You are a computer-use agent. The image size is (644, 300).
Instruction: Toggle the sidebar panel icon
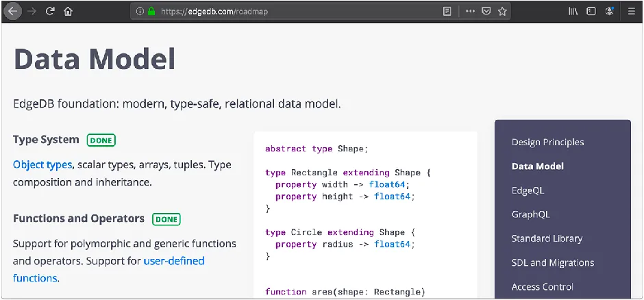pos(591,12)
